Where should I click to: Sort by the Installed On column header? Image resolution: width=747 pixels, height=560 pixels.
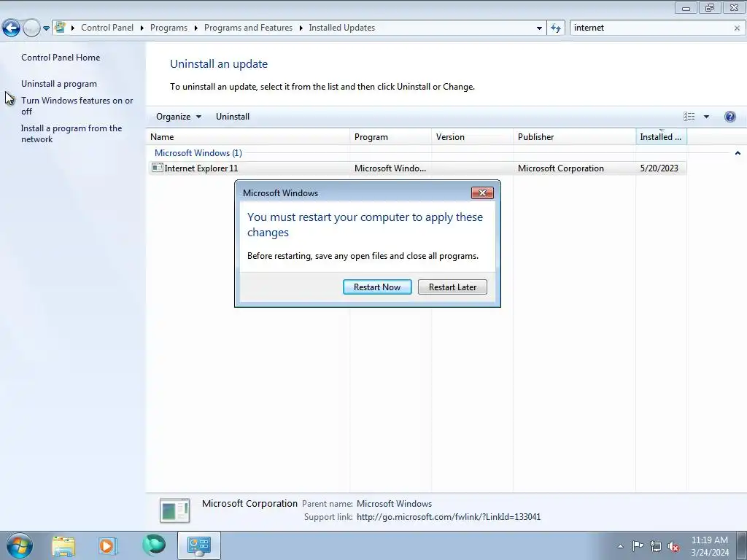661,136
